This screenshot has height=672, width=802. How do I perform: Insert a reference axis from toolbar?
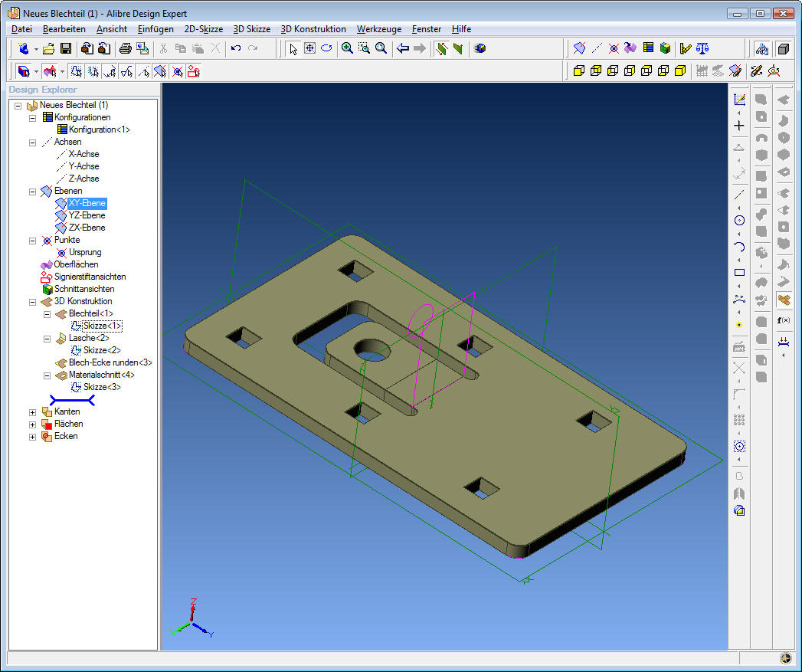click(x=597, y=48)
